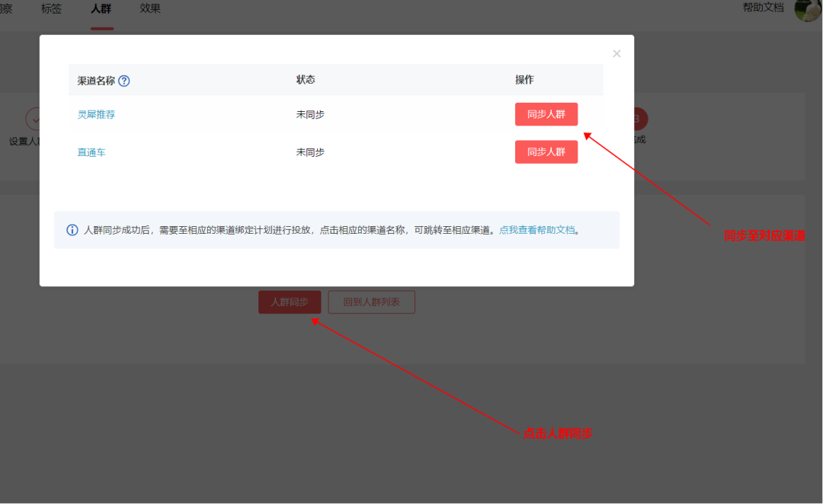
Task: Open 帮助文档 in the top navigation bar
Action: click(x=762, y=9)
